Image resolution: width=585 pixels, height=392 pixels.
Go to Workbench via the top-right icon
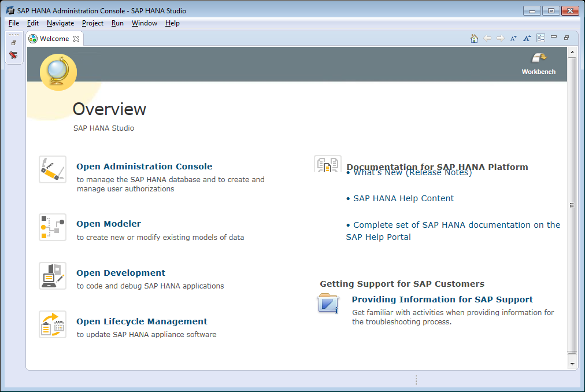(538, 64)
